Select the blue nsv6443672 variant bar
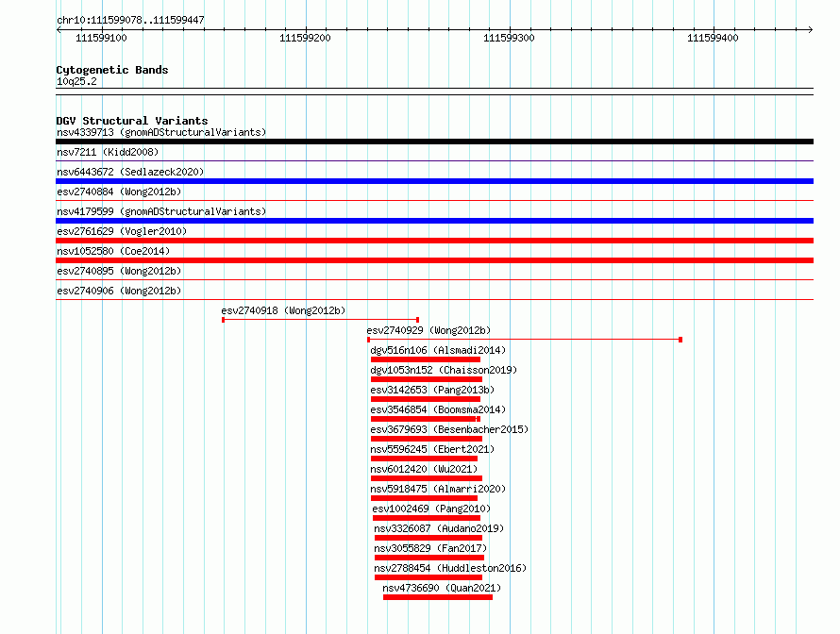Viewport: 840px width, 634px height. 434,181
